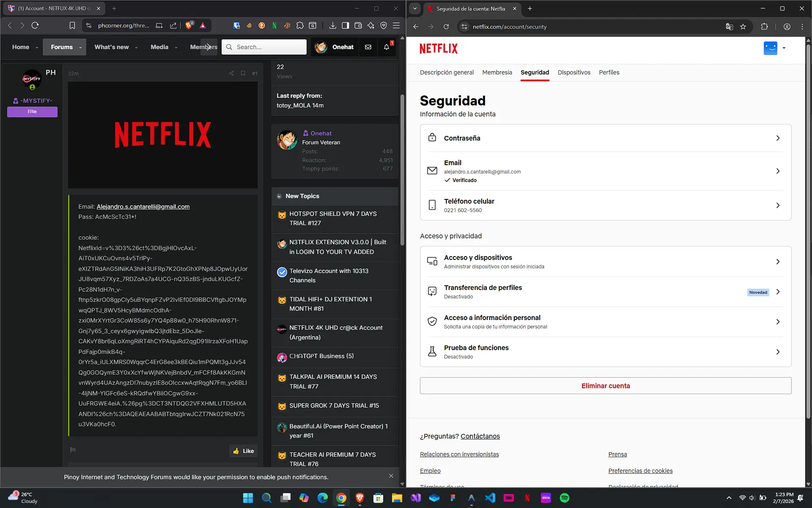This screenshot has width=812, height=508.
Task: Open SUPER GROK 7 DAYS TRIAL #15 topic
Action: pyautogui.click(x=334, y=406)
